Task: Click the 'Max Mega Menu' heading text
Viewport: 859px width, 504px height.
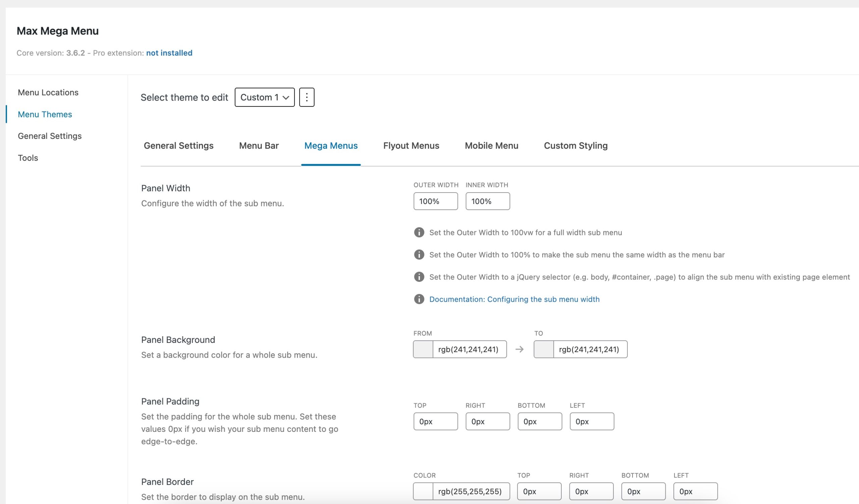Action: [58, 31]
